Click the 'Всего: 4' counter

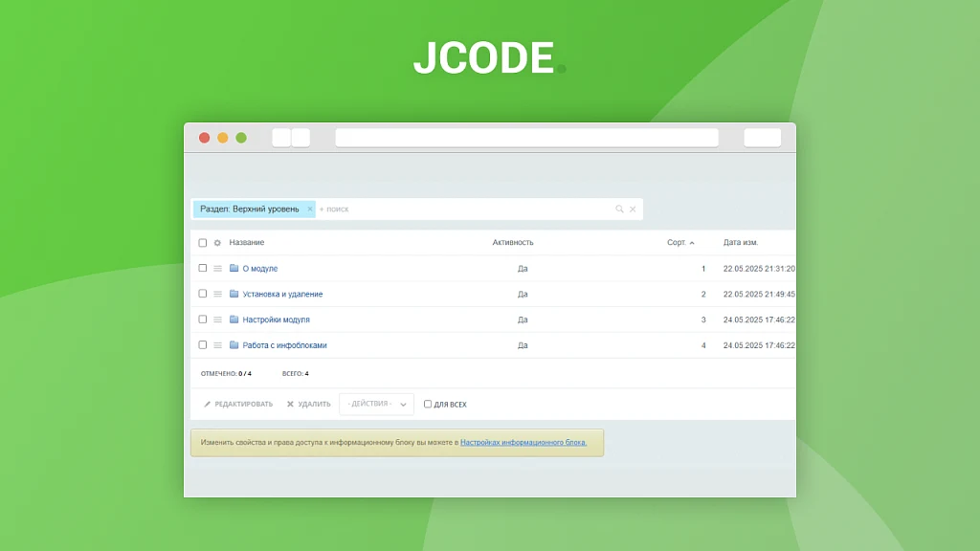point(296,374)
